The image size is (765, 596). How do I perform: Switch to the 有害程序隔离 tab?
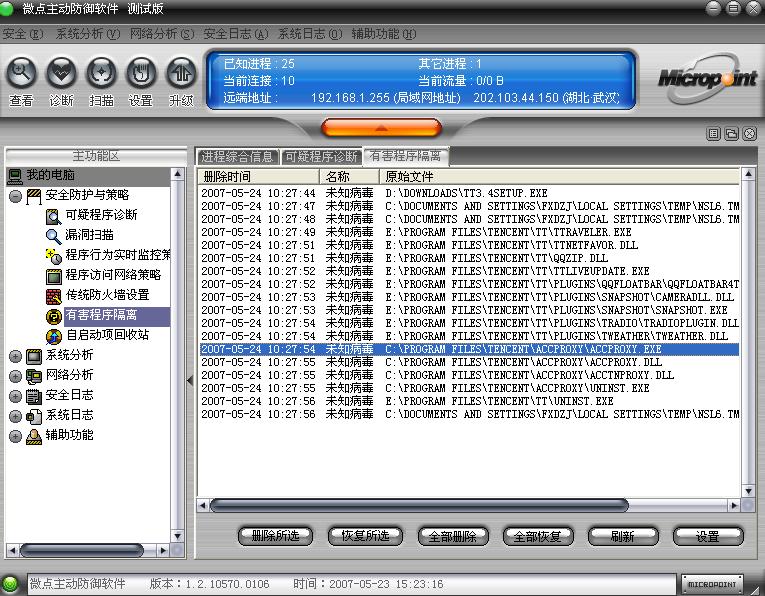405,156
